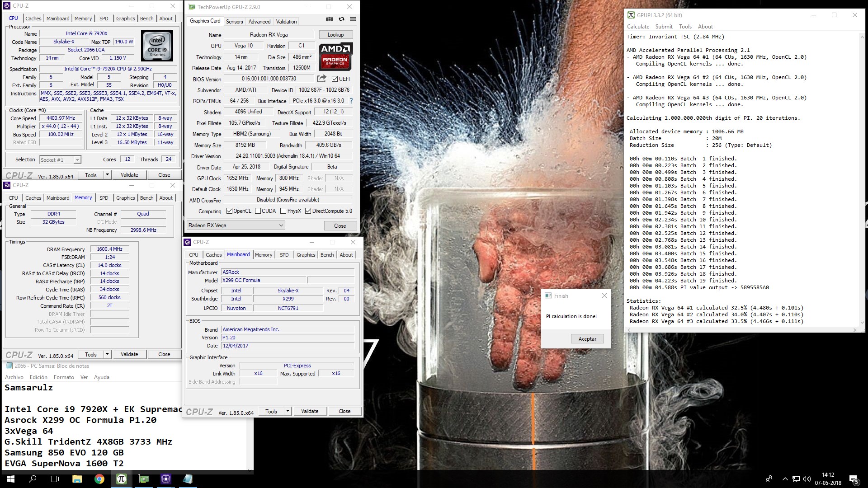868x488 pixels.
Task: Open the Advanced tab in GPU-Z
Action: (259, 21)
